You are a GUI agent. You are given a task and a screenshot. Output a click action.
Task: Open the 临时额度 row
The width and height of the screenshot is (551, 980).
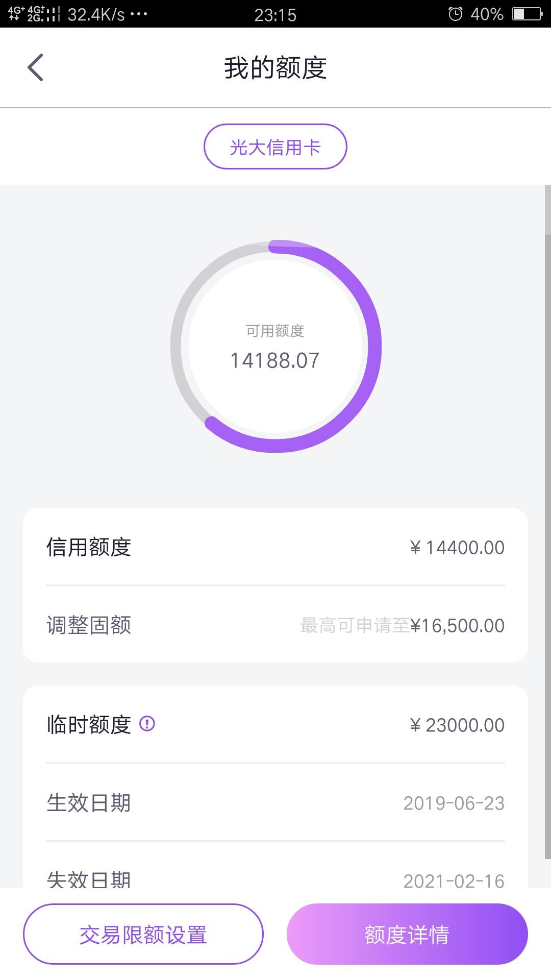(x=275, y=725)
